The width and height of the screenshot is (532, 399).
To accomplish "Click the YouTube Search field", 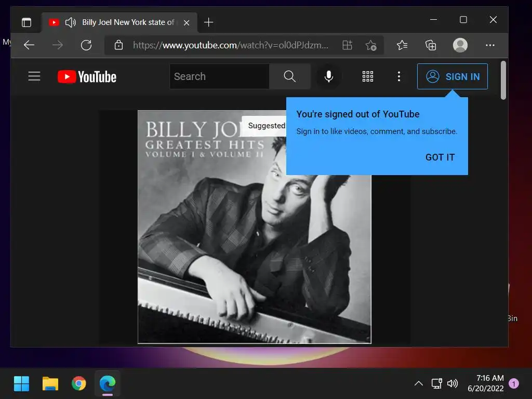I will click(220, 76).
